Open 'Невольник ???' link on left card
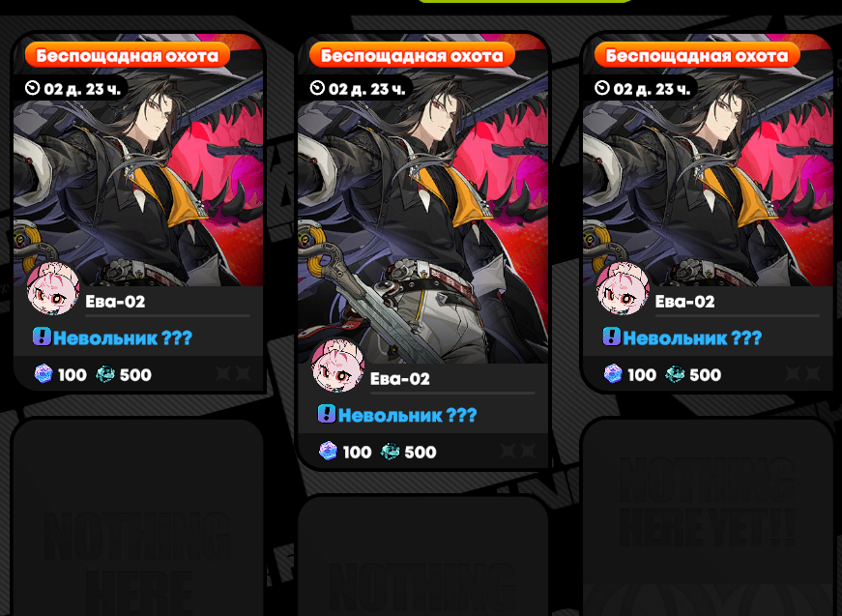The width and height of the screenshot is (842, 616). coord(123,337)
